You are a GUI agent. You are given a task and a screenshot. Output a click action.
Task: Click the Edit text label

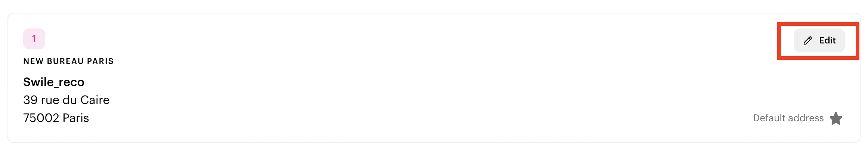827,40
